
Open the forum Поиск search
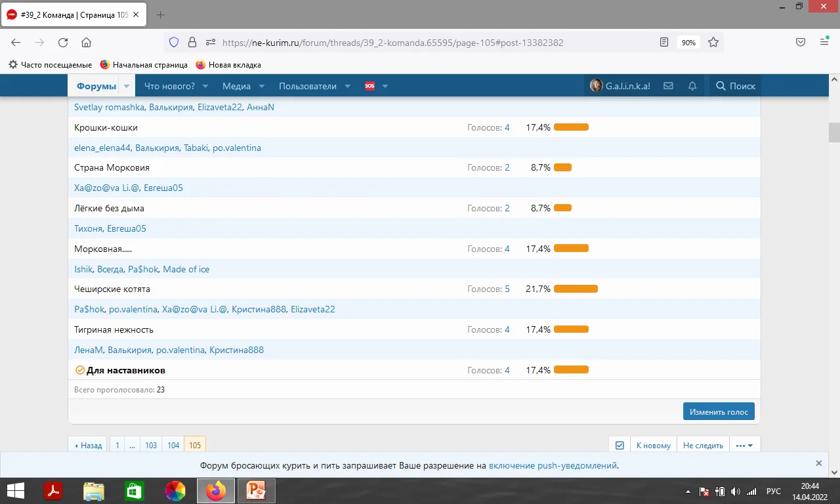(x=736, y=86)
